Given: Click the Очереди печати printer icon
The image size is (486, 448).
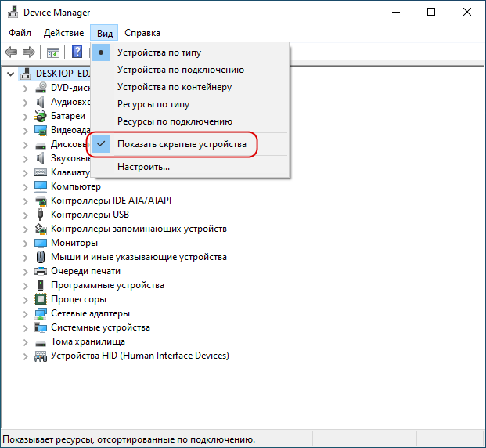Looking at the screenshot, I should [x=41, y=271].
